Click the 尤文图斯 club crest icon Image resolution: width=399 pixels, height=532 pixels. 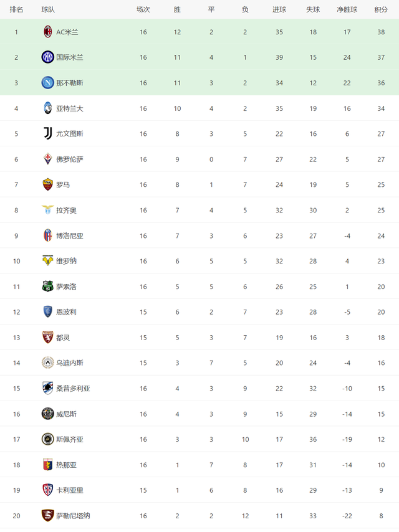[x=47, y=133]
